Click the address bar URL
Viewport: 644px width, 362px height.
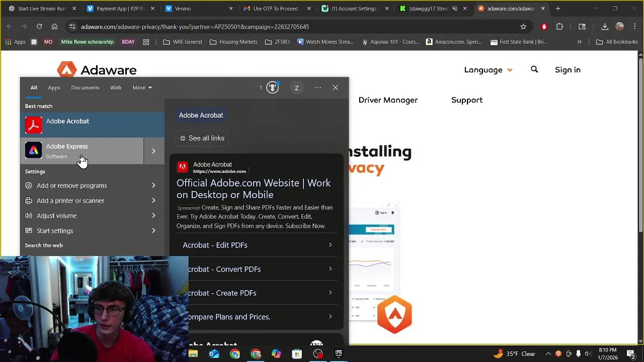tap(195, 27)
